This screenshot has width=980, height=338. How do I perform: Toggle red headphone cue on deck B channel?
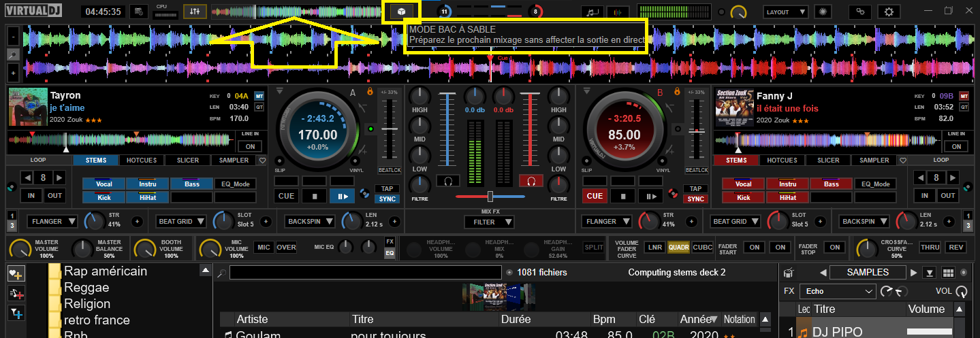click(x=531, y=181)
